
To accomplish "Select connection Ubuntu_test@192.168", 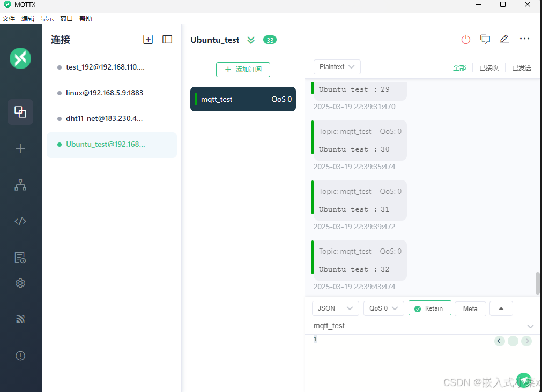I will click(112, 145).
